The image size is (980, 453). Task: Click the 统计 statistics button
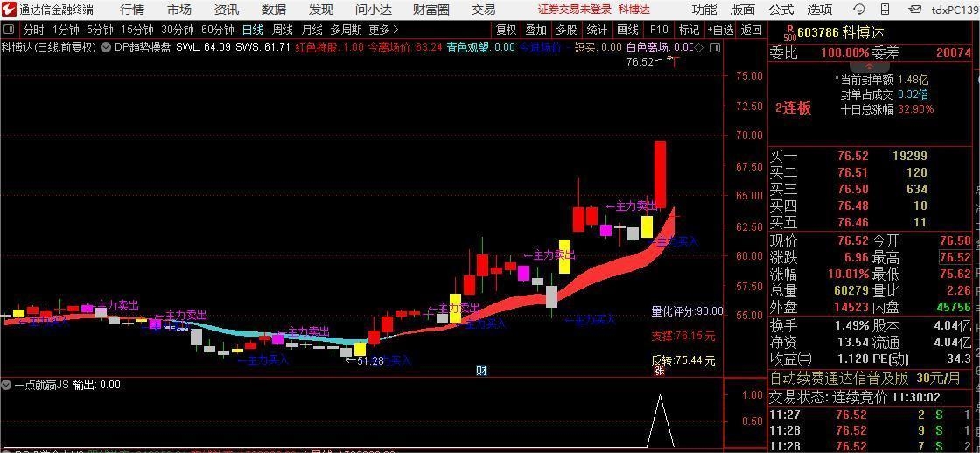(597, 30)
